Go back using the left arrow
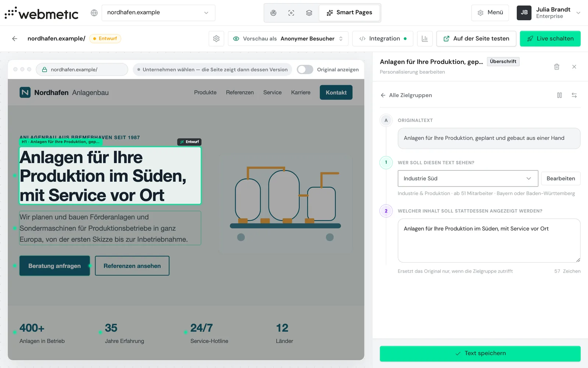This screenshot has width=588, height=368. point(15,39)
